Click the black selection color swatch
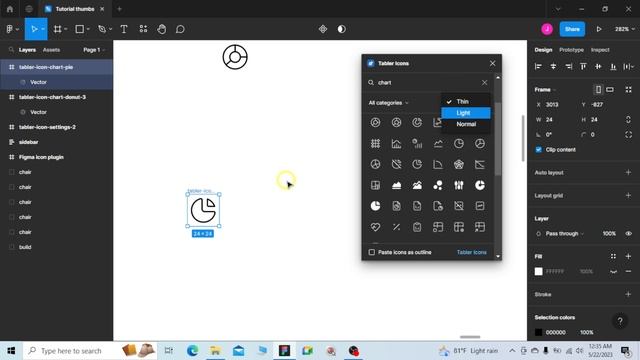Viewport: 640px width, 360px height. tap(538, 332)
